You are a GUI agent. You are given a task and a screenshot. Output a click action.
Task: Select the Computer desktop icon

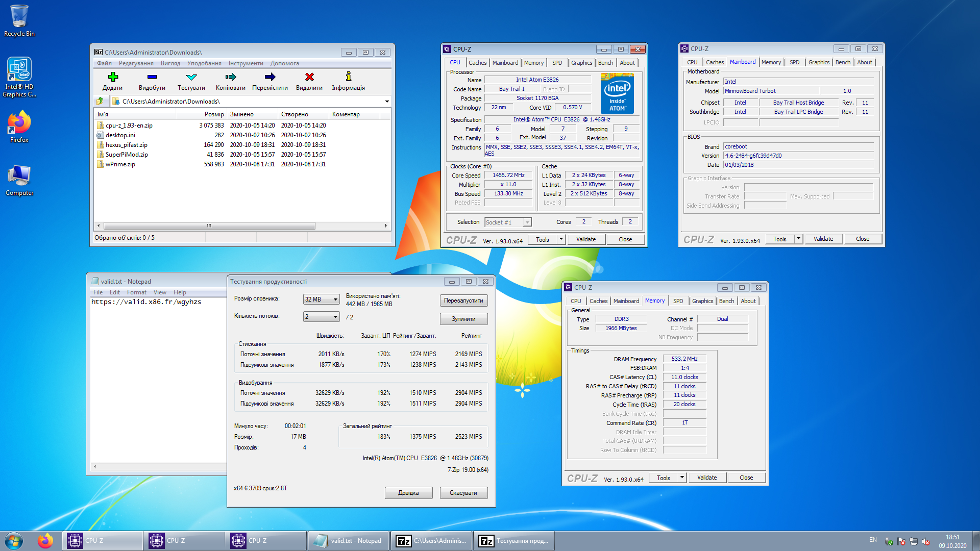click(19, 181)
